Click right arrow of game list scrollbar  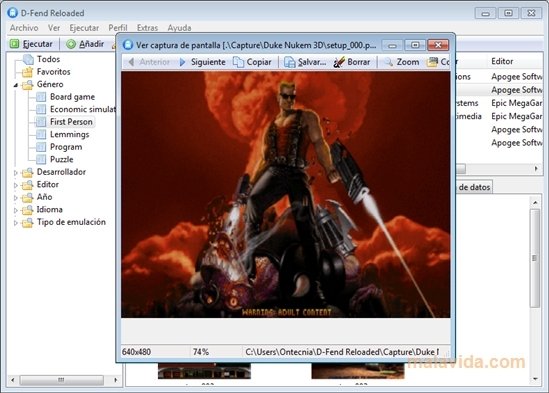536,169
